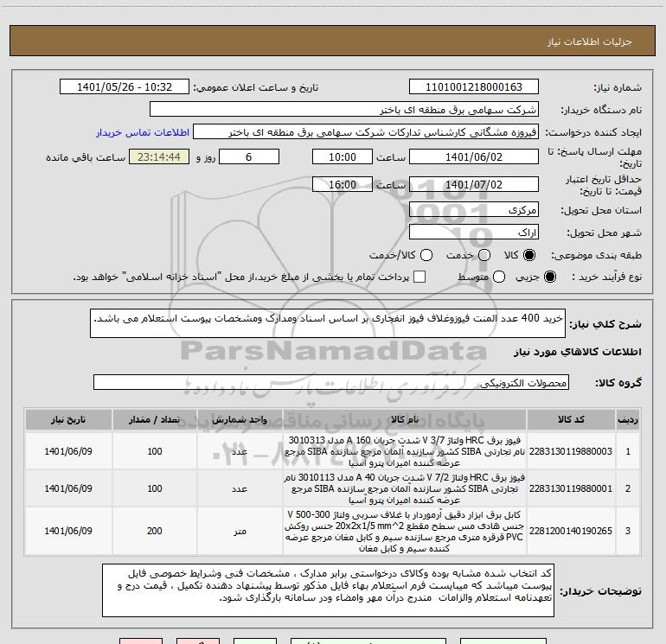Click the row 3 instrument cable description
Screen dimensions: 666x644
click(x=405, y=532)
